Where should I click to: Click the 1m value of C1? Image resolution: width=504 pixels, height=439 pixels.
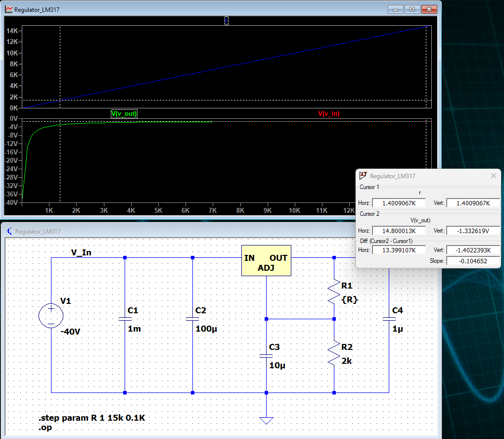tap(134, 329)
